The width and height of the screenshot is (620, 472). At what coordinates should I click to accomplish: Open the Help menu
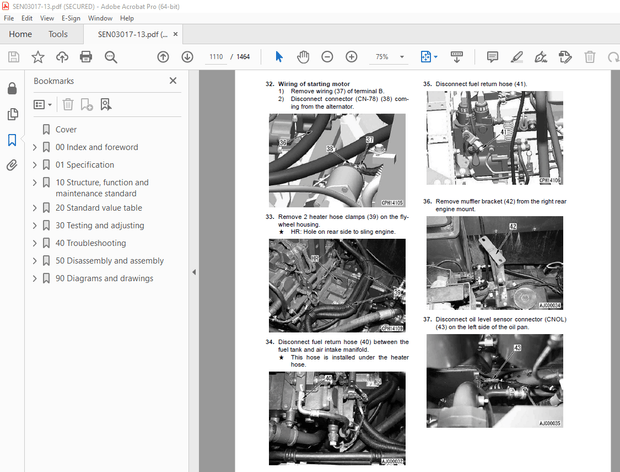127,18
